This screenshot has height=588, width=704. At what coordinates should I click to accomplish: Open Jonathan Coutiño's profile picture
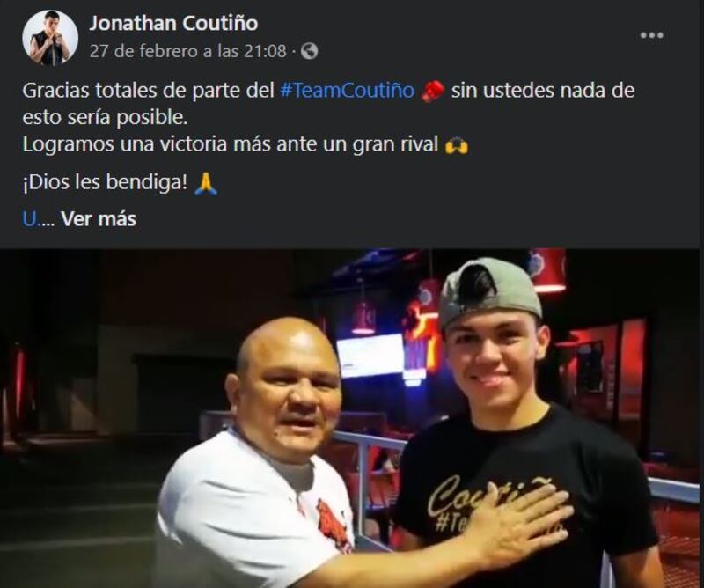click(x=50, y=38)
